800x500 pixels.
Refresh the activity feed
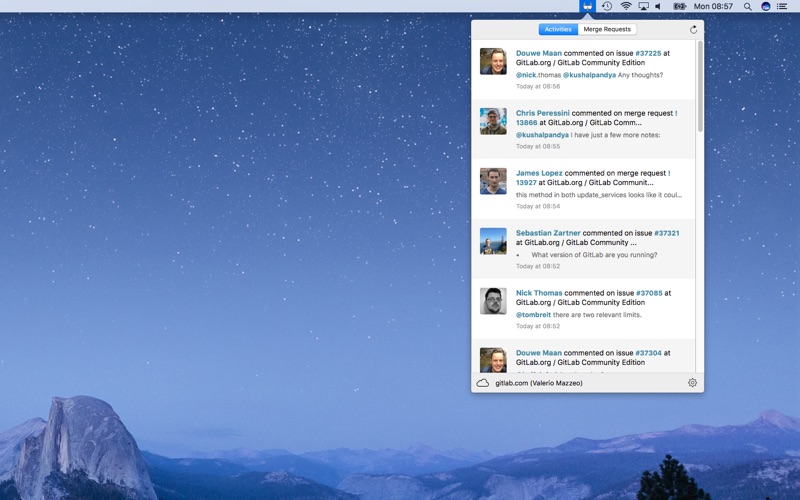coord(693,30)
